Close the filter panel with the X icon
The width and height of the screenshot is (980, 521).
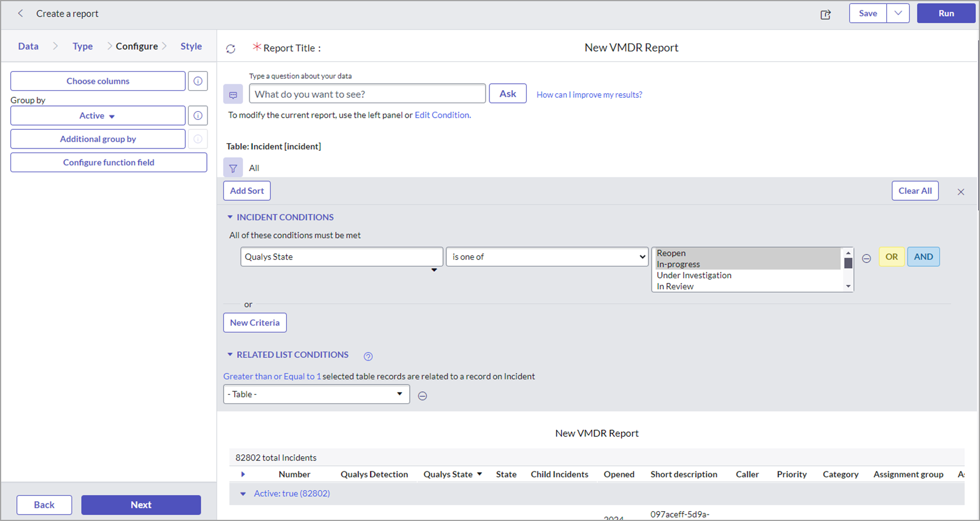point(961,192)
